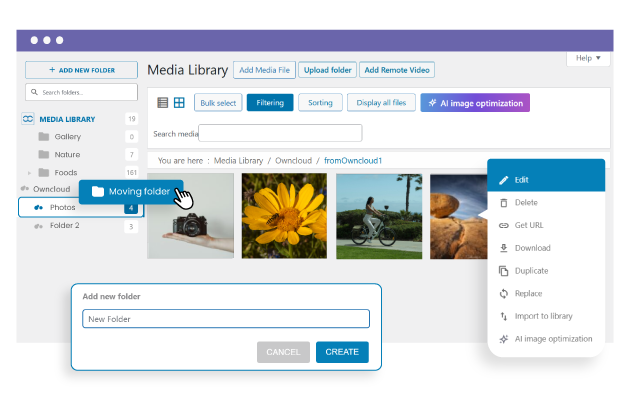Screen dimensions: 630x400
Task: Select the camera in hand thumbnail
Action: pos(190,216)
